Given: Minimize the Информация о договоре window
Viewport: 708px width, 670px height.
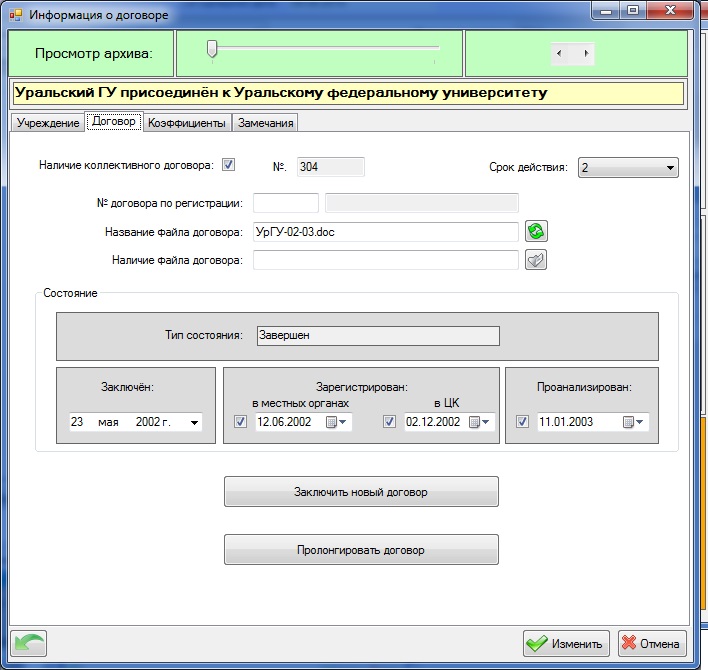Looking at the screenshot, I should click(606, 11).
